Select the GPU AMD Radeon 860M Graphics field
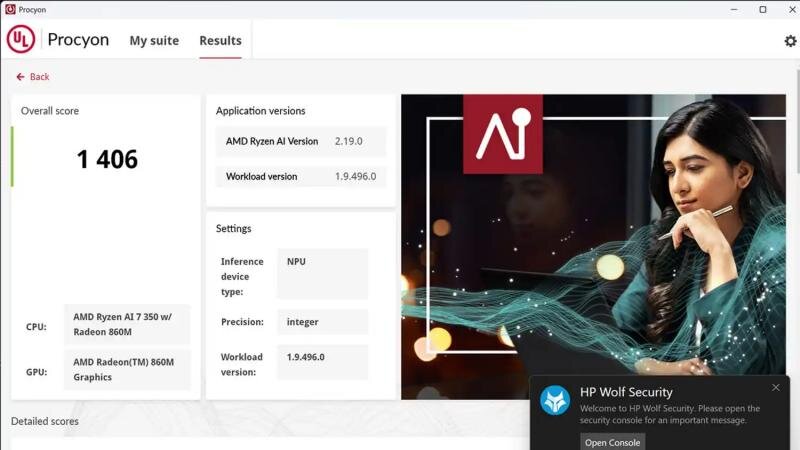This screenshot has width=800, height=450. pyautogui.click(x=127, y=369)
